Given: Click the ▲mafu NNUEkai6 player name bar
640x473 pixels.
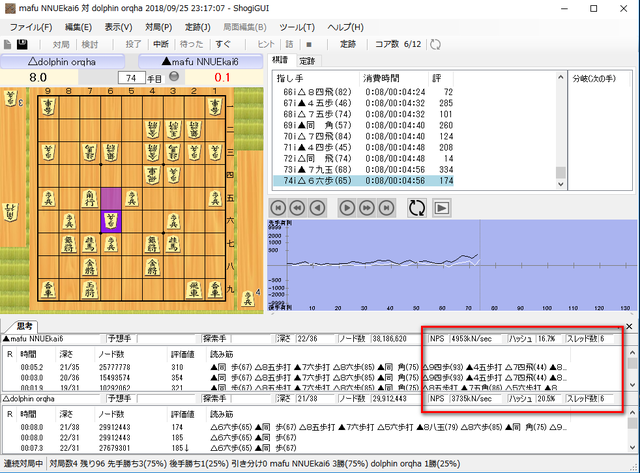Looking at the screenshot, I should [x=200, y=62].
